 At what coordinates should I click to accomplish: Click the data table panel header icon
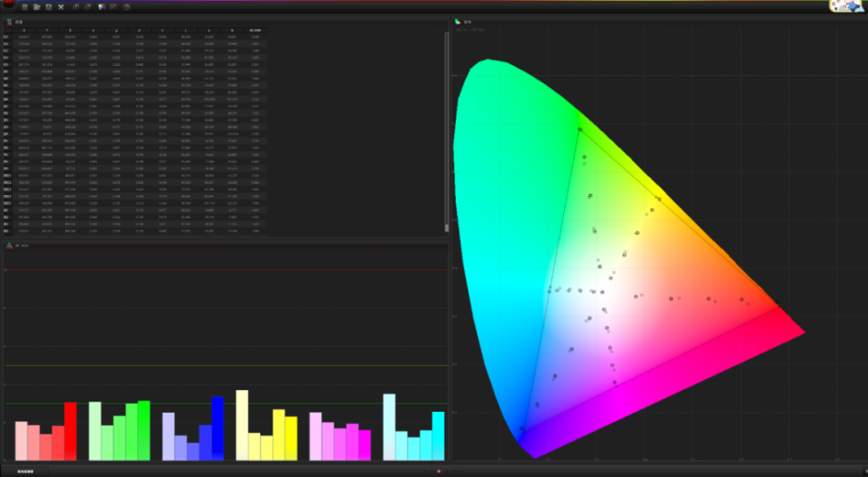(10, 22)
